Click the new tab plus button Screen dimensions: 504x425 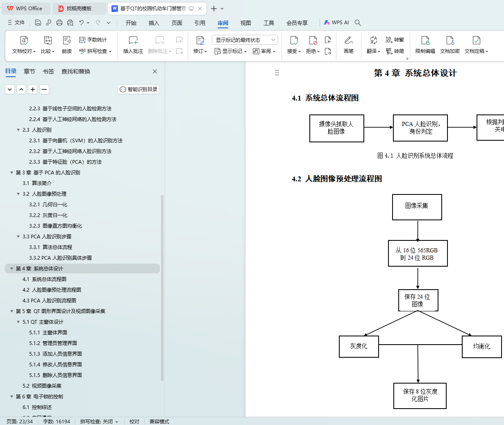coord(214,8)
